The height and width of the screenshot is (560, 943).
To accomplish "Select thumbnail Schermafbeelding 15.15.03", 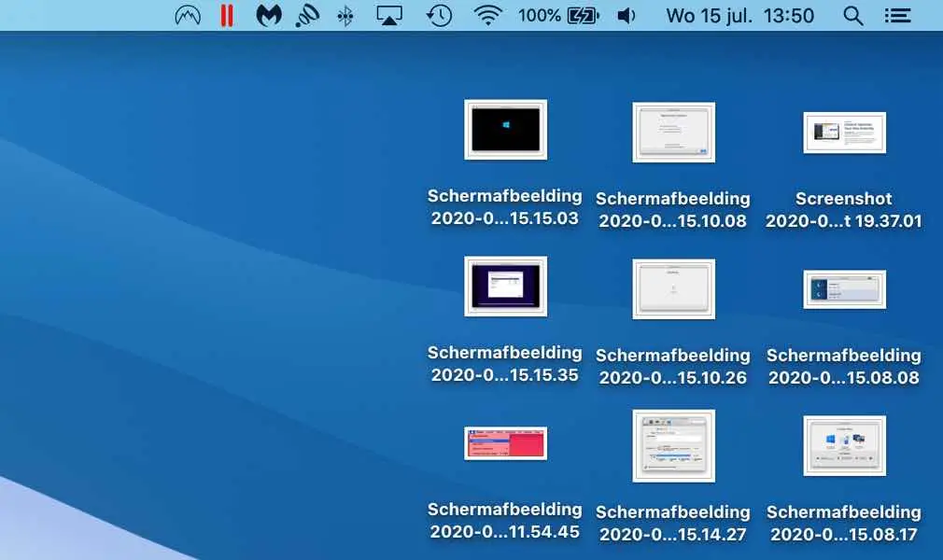I will point(505,130).
